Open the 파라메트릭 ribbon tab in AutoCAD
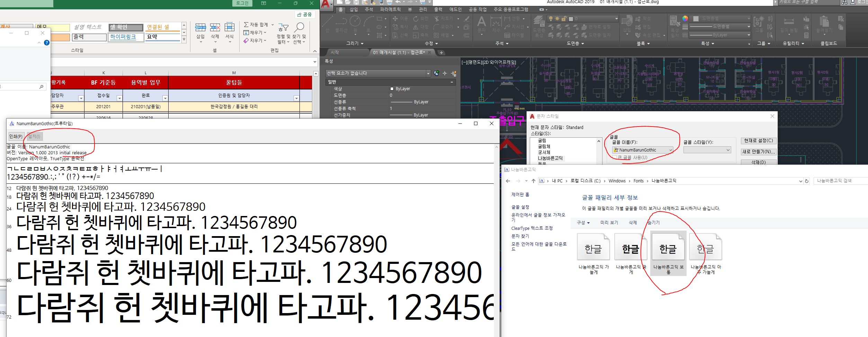Screen dimensions: 868x337 (390, 10)
